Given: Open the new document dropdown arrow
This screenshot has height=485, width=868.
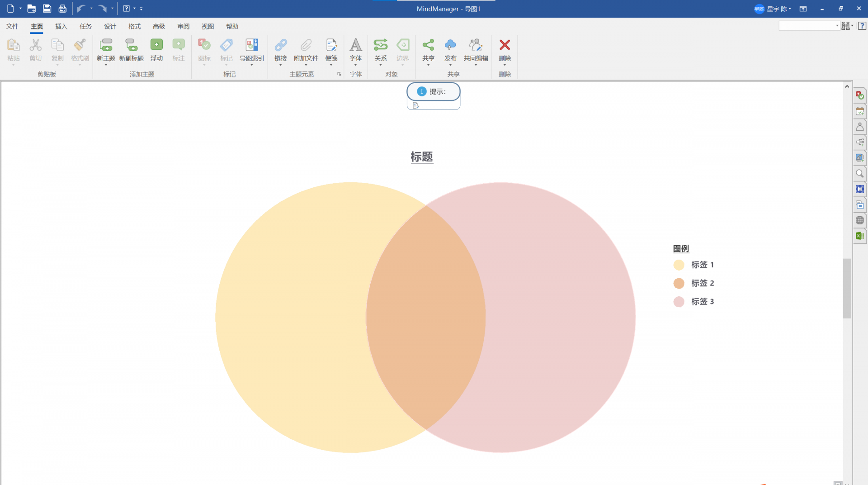Looking at the screenshot, I should [20, 9].
